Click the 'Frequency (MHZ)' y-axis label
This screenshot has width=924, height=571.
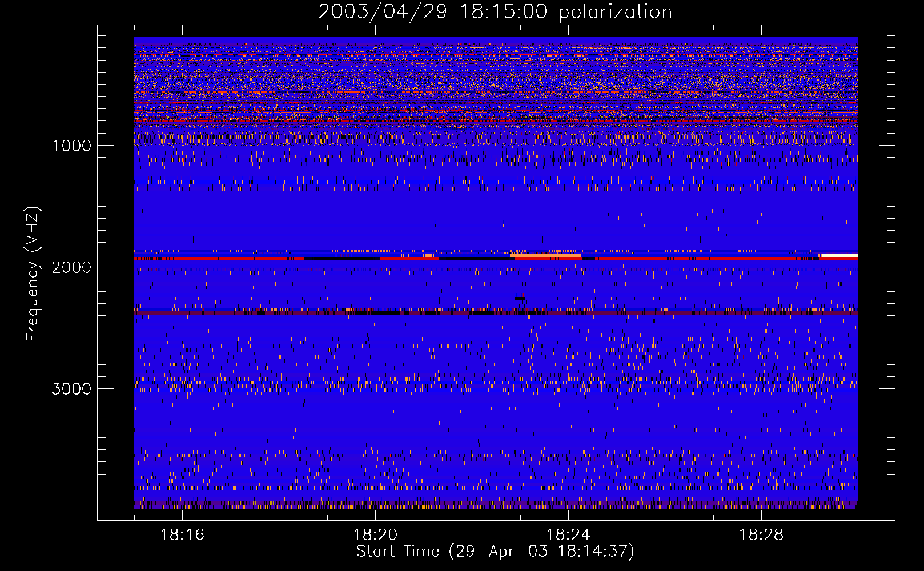click(x=33, y=274)
